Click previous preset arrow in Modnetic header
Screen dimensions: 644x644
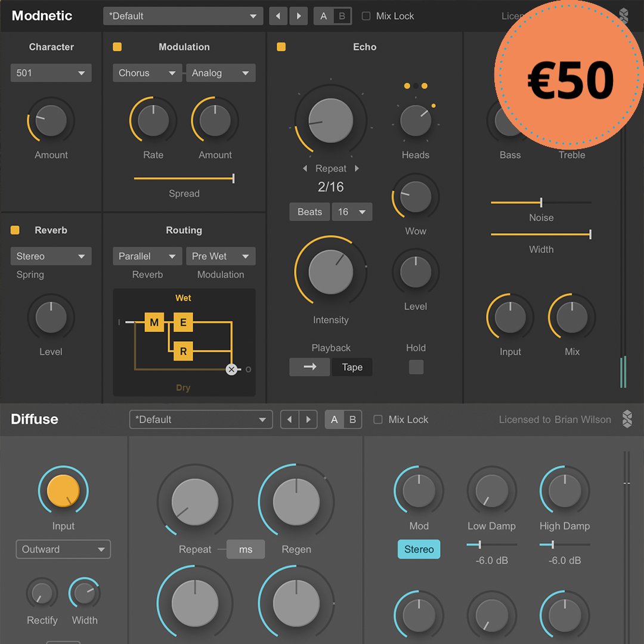pos(278,16)
